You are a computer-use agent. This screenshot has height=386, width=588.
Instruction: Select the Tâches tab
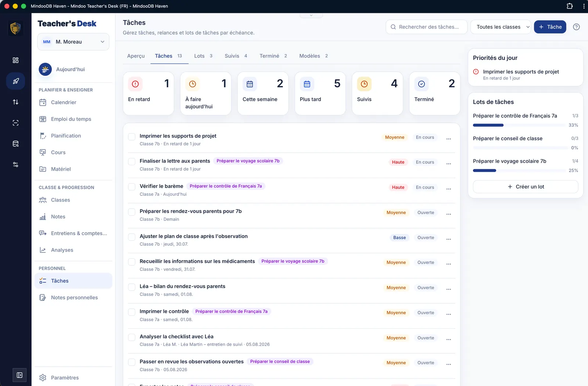click(169, 56)
